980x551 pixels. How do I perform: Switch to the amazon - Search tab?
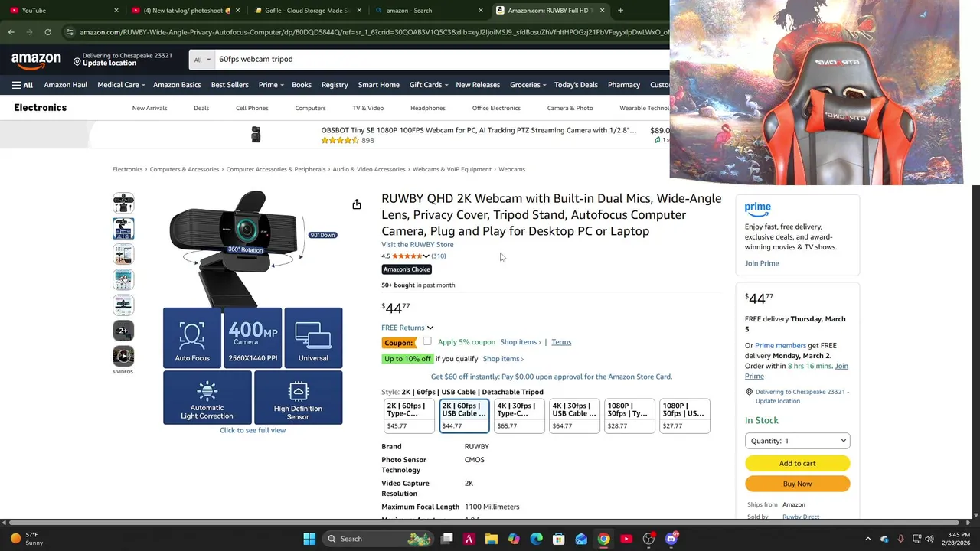pyautogui.click(x=429, y=11)
